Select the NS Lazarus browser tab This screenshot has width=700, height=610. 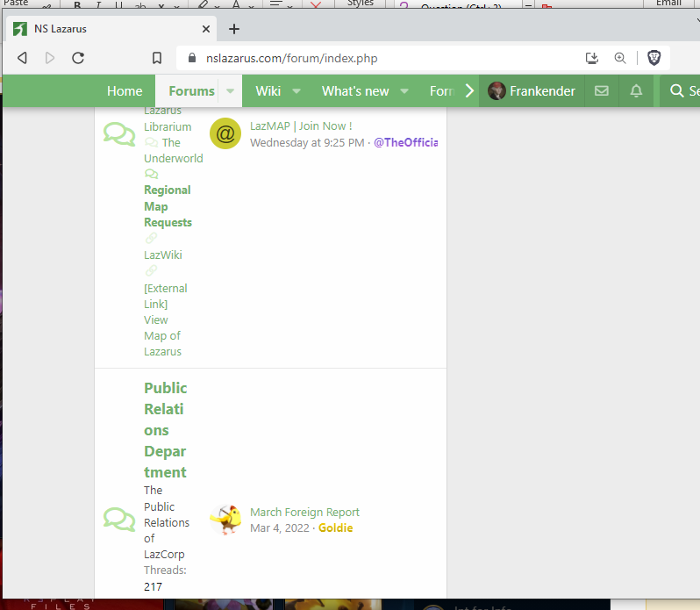(x=105, y=29)
